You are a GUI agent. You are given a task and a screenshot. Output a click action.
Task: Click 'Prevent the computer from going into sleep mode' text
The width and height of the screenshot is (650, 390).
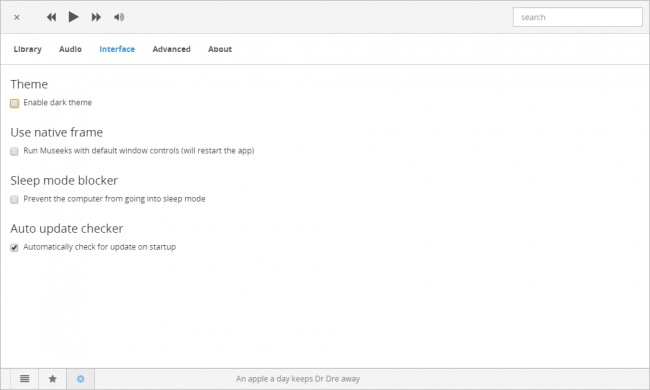[x=114, y=199]
